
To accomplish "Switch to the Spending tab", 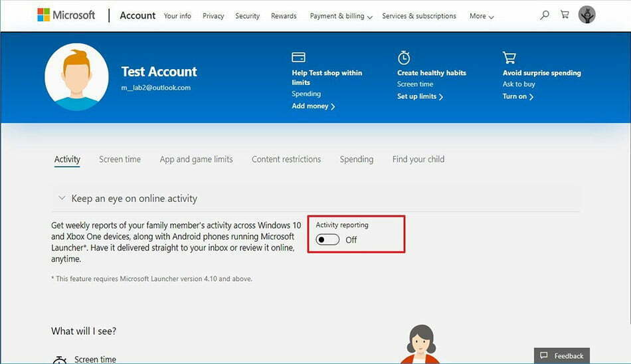I will point(357,159).
